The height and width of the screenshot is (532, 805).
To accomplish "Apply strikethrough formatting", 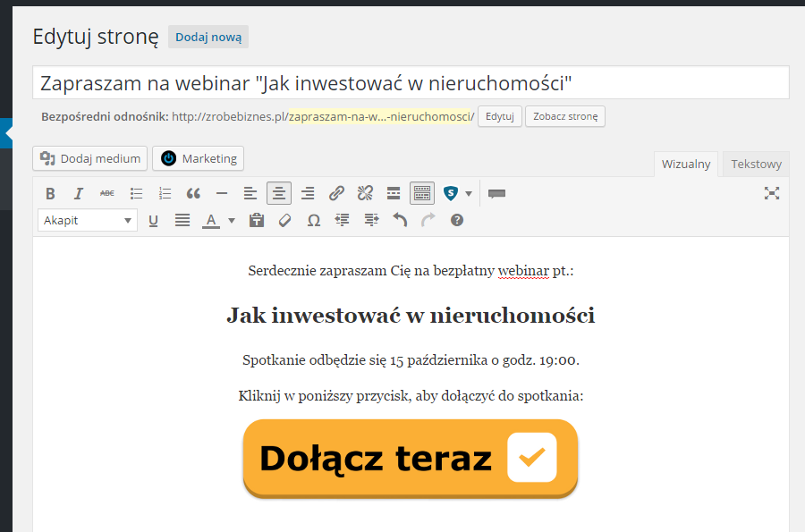I will point(106,193).
